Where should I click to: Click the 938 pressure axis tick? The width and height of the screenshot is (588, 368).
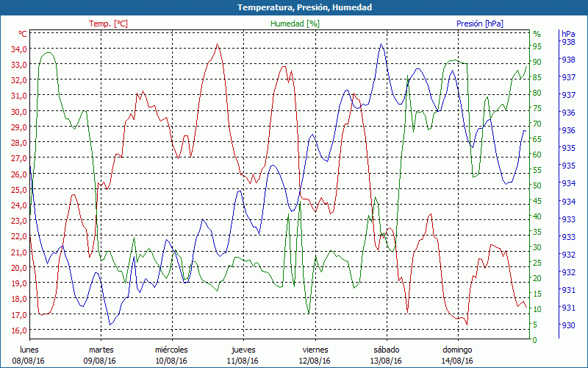pyautogui.click(x=568, y=43)
